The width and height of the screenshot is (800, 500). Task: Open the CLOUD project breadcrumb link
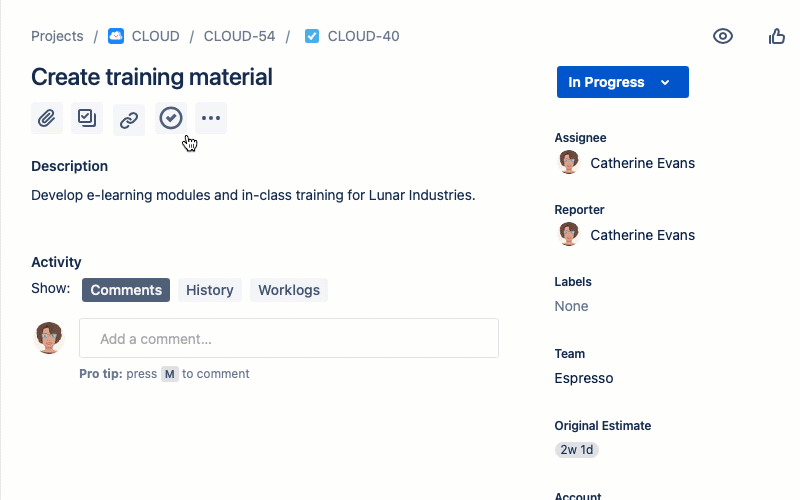click(x=156, y=36)
